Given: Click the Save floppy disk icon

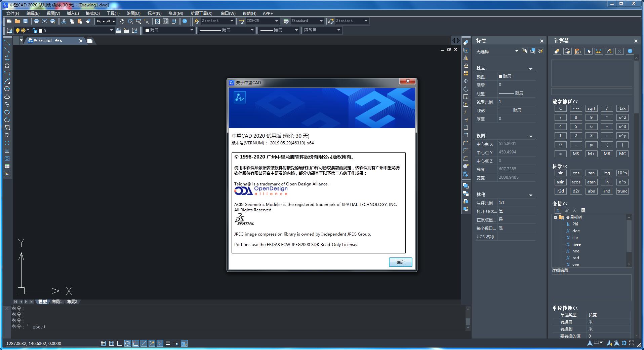Looking at the screenshot, I should coord(25,21).
